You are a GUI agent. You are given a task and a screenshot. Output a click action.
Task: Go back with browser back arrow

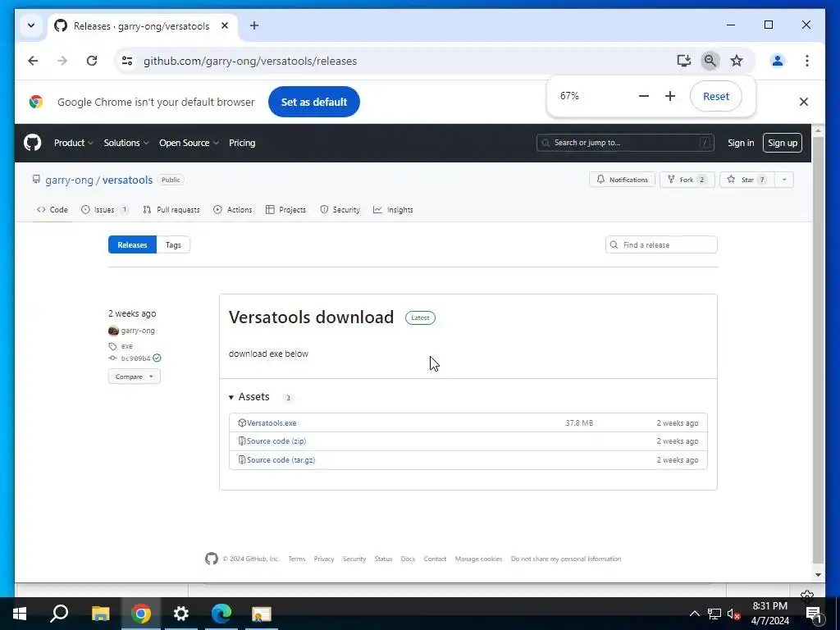(x=33, y=61)
